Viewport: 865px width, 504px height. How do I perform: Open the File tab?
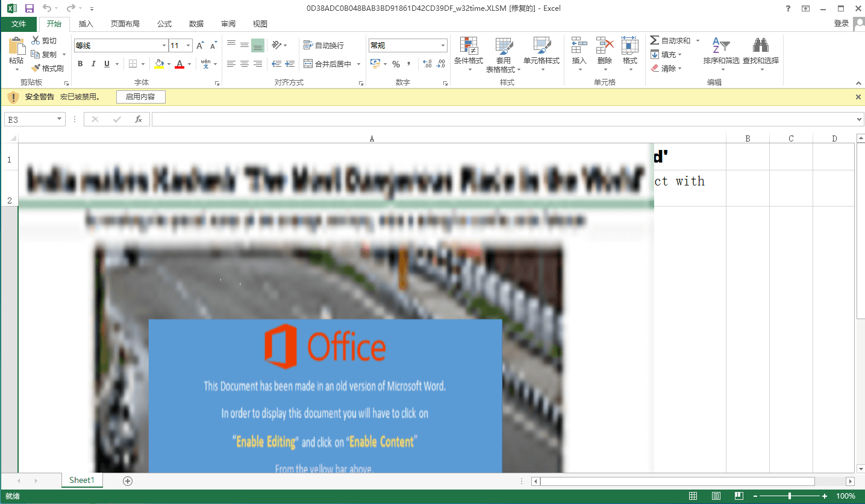coord(19,23)
